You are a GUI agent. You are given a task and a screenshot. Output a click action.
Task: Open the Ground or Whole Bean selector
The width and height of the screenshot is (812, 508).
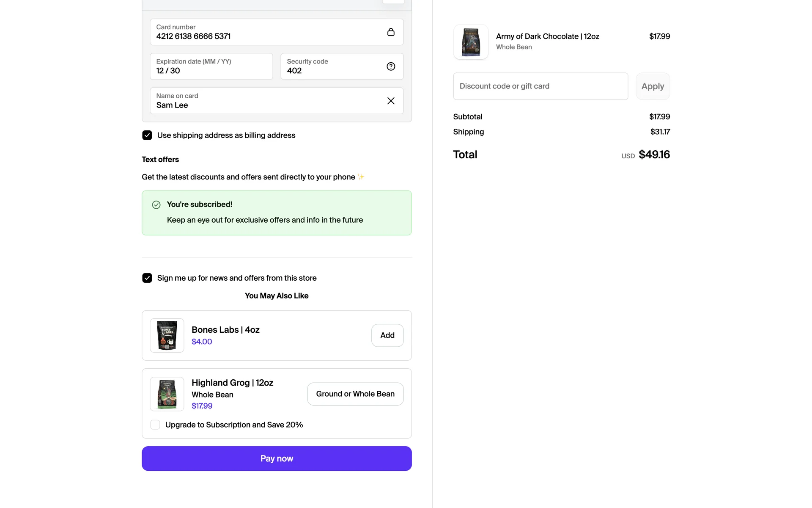(355, 394)
